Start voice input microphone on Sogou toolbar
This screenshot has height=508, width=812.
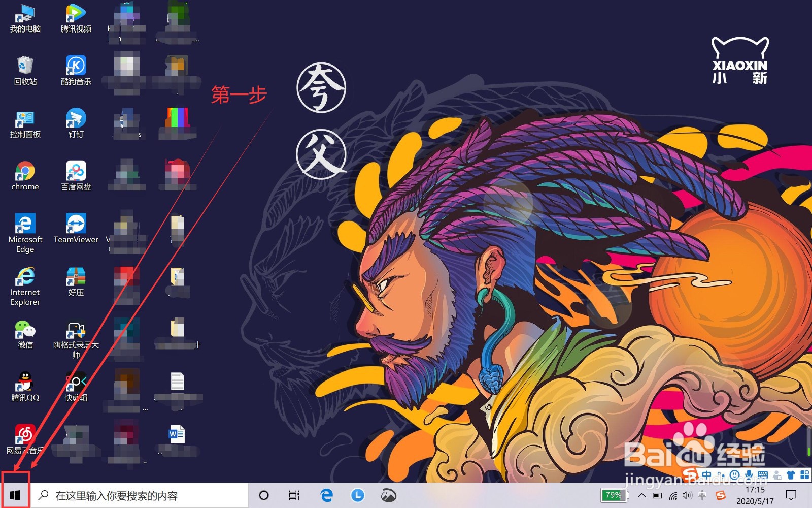[749, 475]
